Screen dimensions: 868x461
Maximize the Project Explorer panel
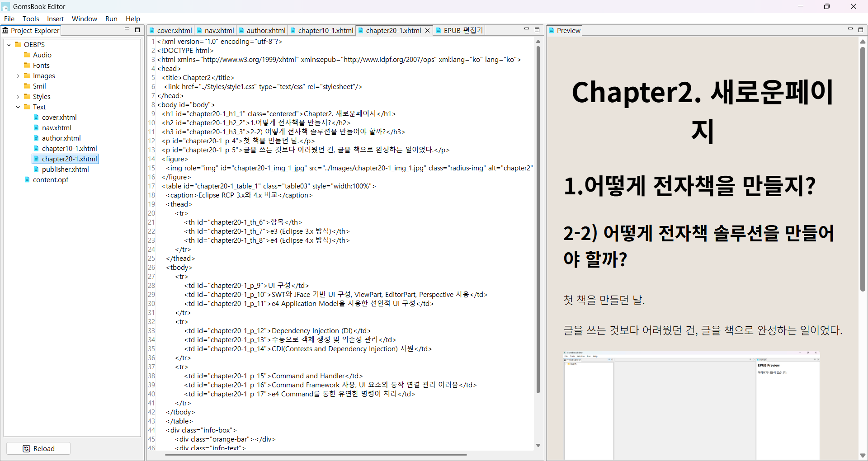pos(137,29)
